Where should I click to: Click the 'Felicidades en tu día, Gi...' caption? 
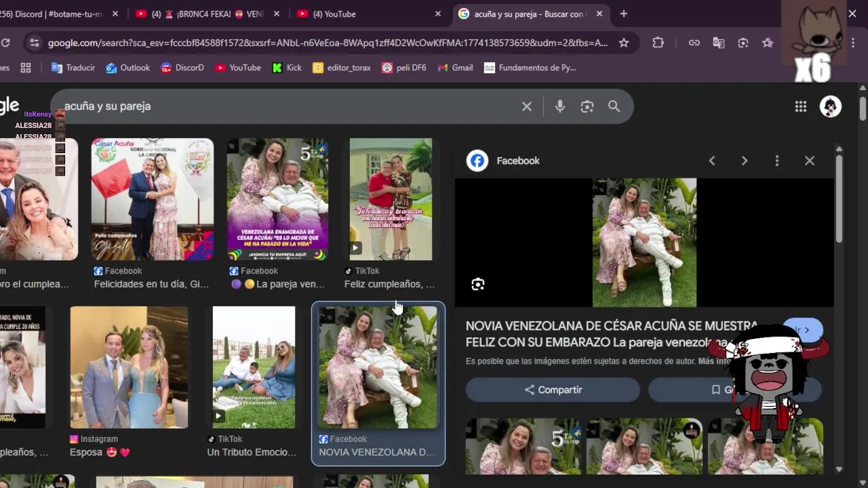pos(151,284)
